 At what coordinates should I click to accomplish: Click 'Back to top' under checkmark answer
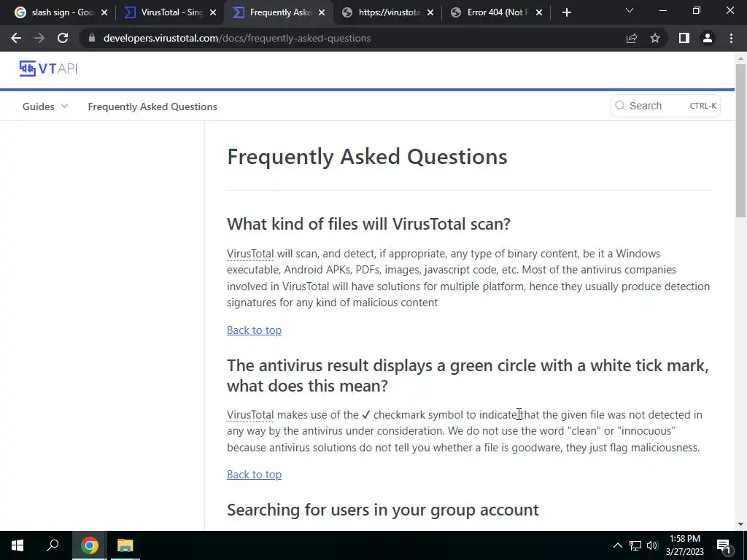pyautogui.click(x=254, y=474)
